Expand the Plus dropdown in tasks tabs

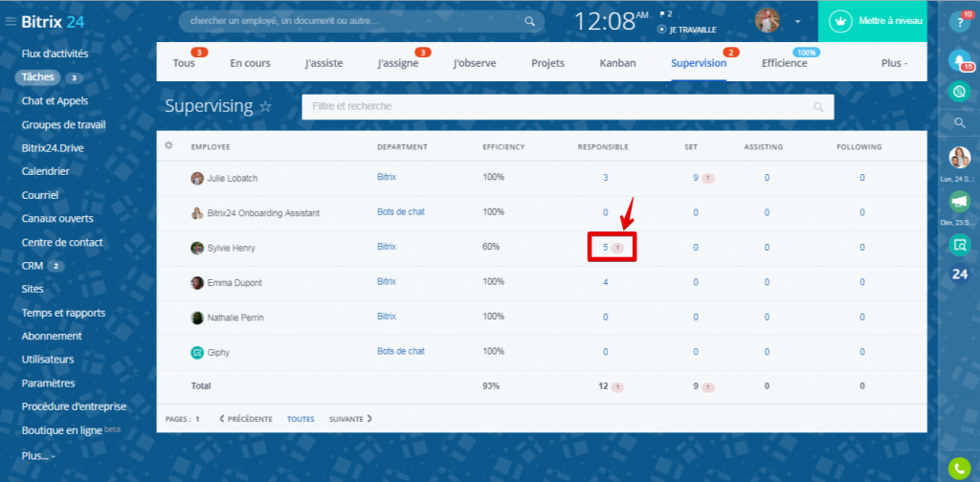click(894, 63)
